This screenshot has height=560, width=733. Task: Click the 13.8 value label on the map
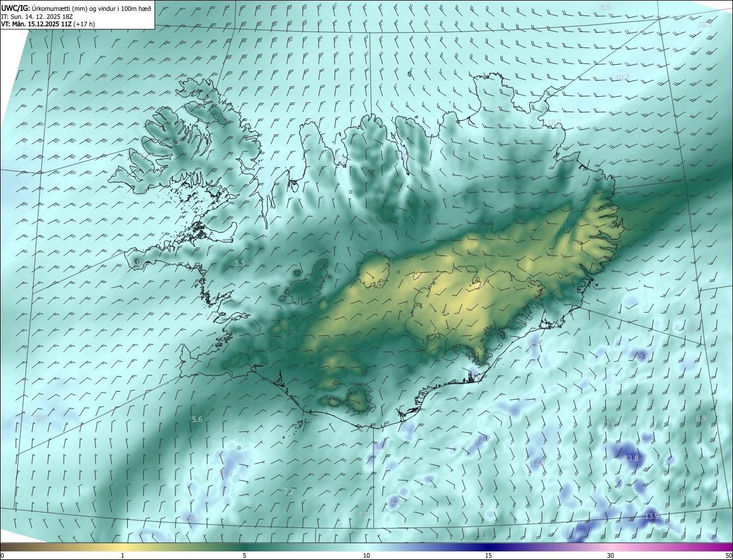(631, 459)
